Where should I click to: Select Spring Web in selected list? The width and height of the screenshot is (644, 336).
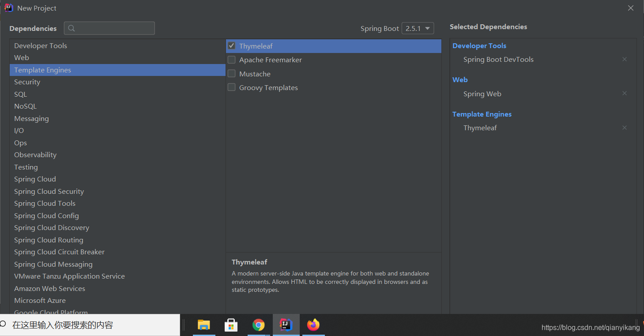click(x=482, y=94)
